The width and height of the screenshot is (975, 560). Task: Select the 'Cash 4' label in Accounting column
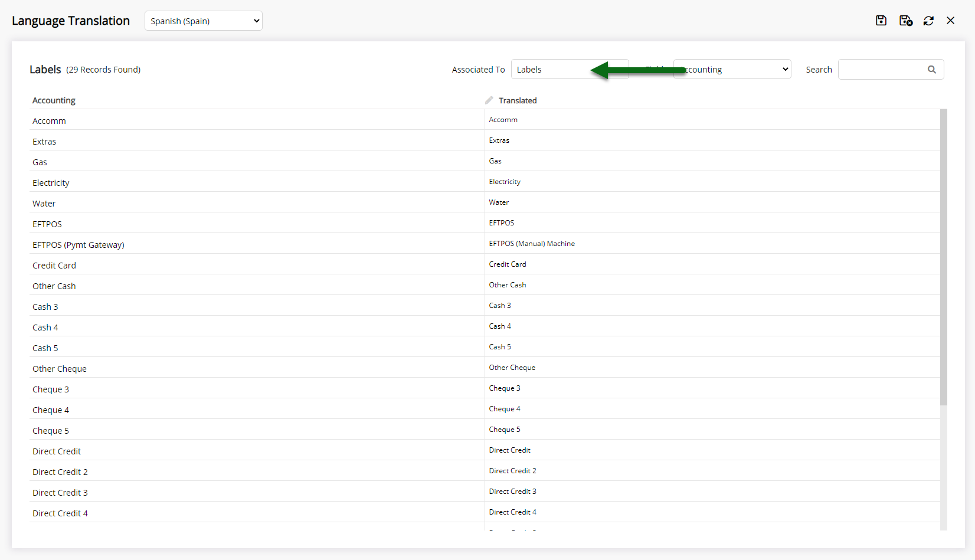coord(45,328)
